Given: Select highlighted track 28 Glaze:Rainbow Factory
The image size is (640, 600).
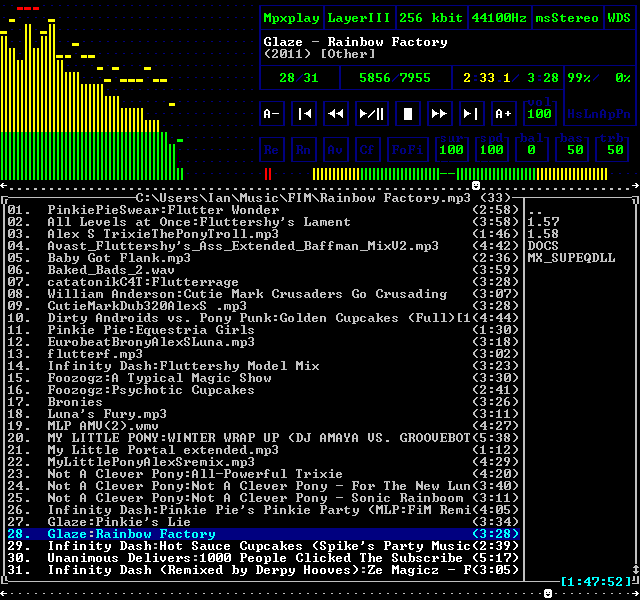Looking at the screenshot, I should (263, 534).
